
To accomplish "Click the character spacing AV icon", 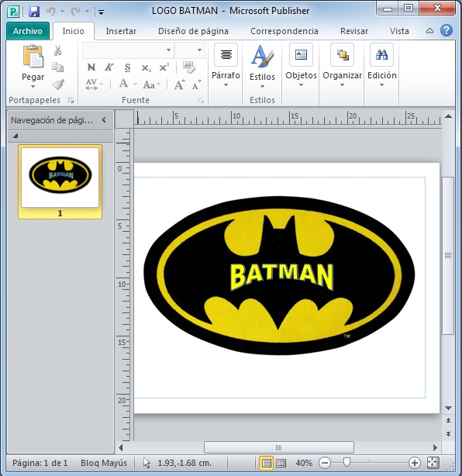I will tap(91, 84).
